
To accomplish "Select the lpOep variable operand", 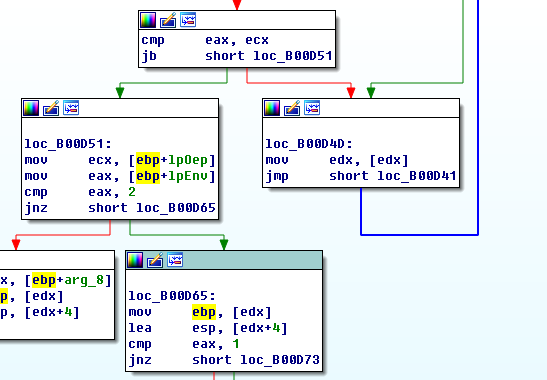I will [188, 160].
